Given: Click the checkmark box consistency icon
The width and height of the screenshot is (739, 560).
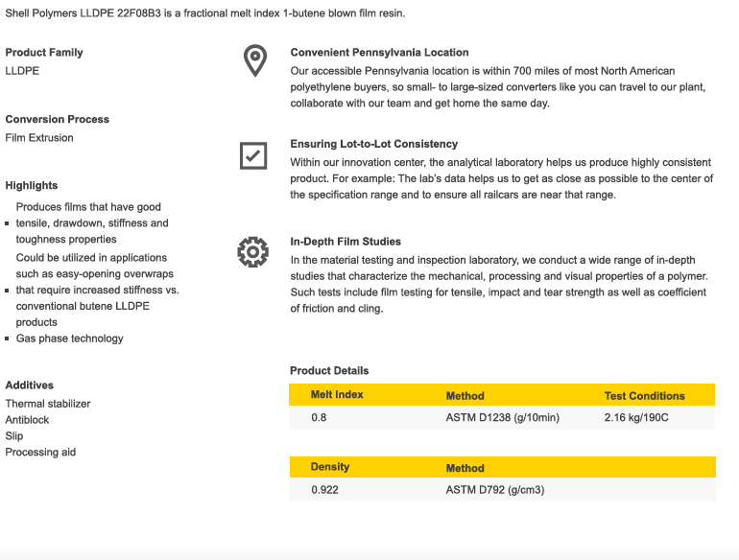Looking at the screenshot, I should [x=253, y=155].
